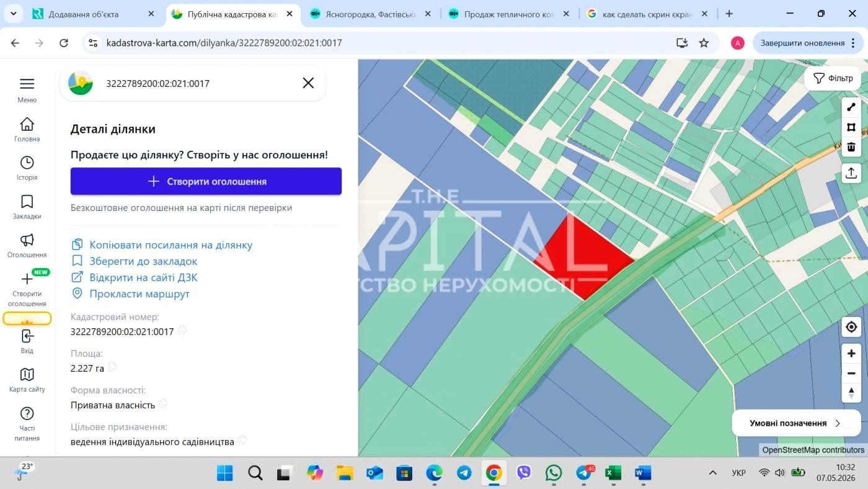
Task: Click the share/export map icon
Action: click(x=851, y=173)
